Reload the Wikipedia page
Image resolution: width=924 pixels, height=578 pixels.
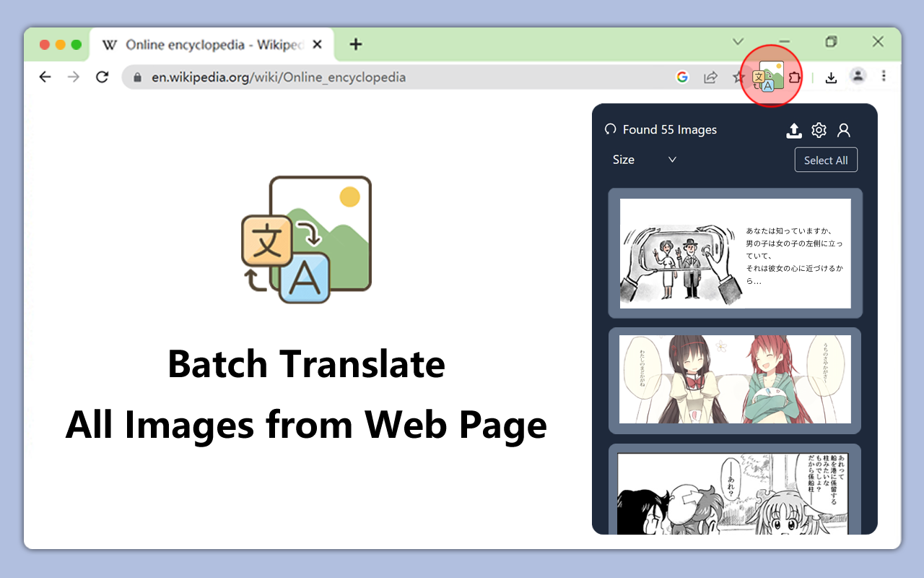click(102, 77)
